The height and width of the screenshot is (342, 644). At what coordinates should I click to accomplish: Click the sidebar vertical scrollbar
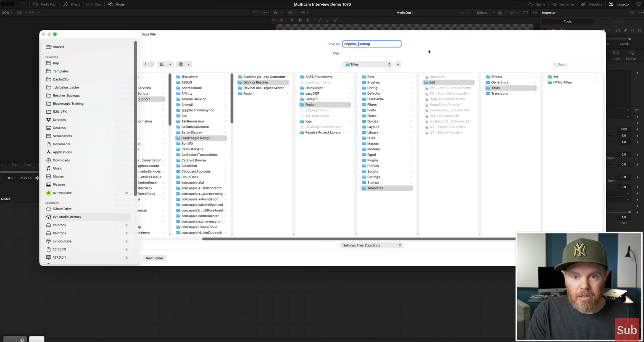pyautogui.click(x=136, y=118)
